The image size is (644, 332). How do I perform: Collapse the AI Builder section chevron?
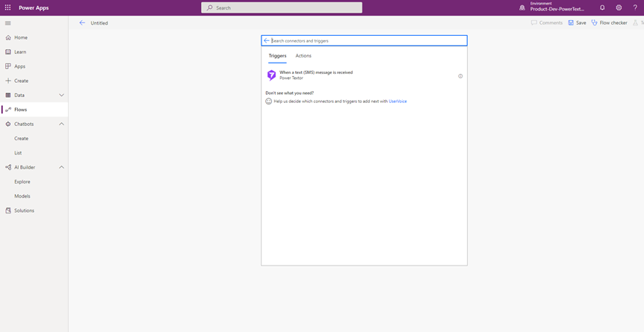(61, 167)
